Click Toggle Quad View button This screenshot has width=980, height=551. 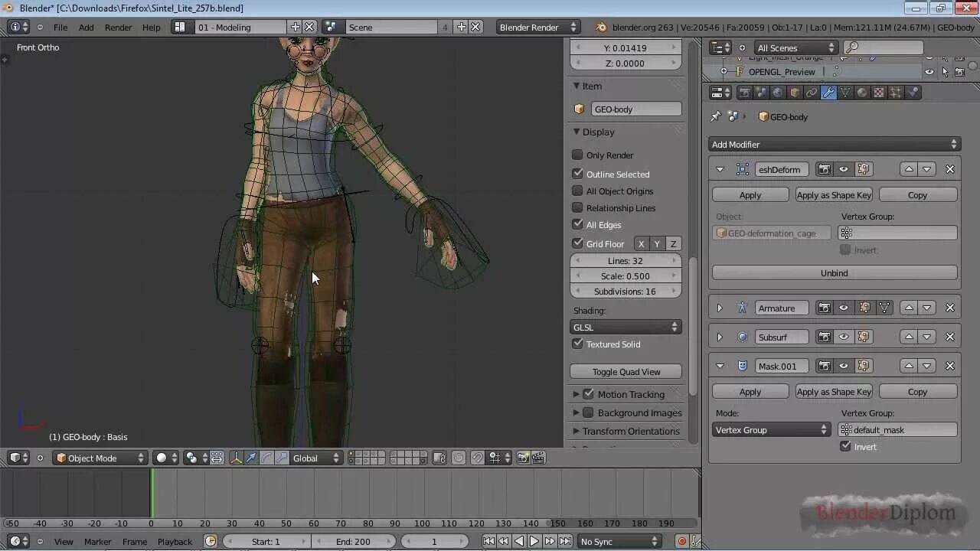click(x=626, y=372)
